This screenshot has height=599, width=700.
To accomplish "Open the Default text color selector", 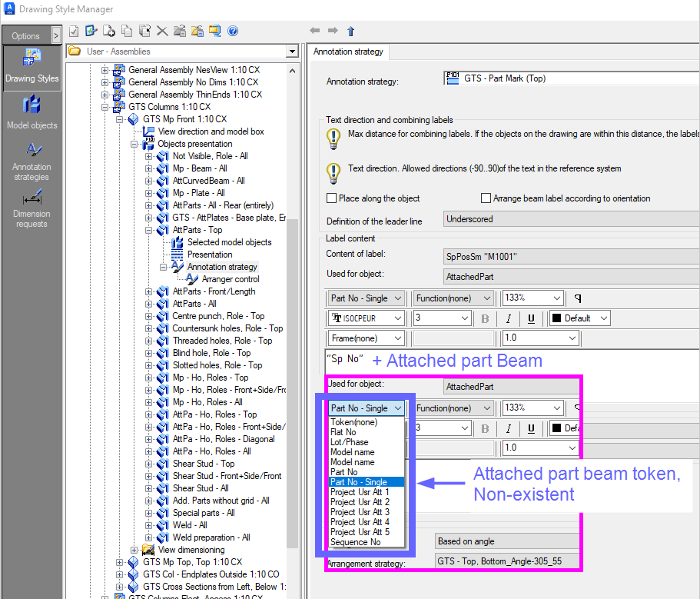I will click(x=579, y=318).
